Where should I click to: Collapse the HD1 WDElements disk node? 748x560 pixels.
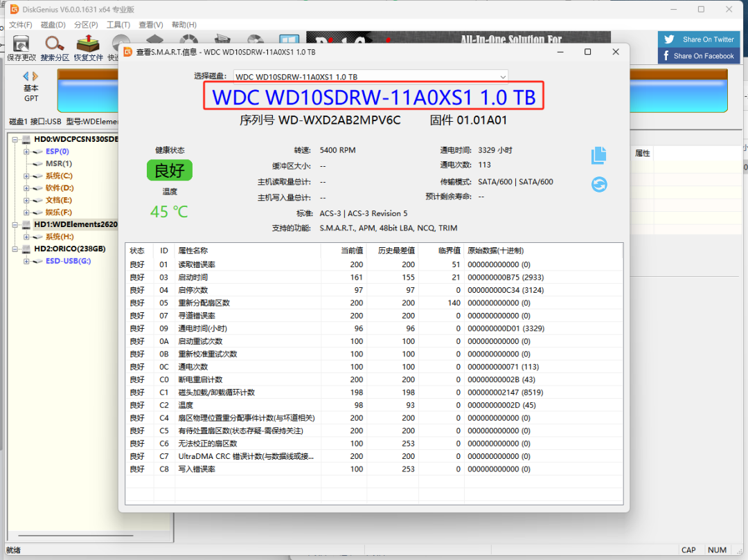click(x=15, y=224)
